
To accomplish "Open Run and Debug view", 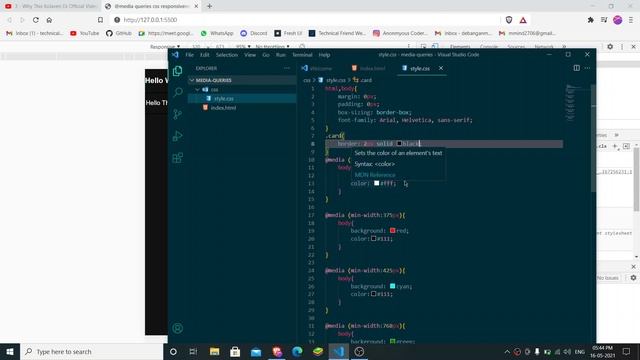I will (x=178, y=136).
